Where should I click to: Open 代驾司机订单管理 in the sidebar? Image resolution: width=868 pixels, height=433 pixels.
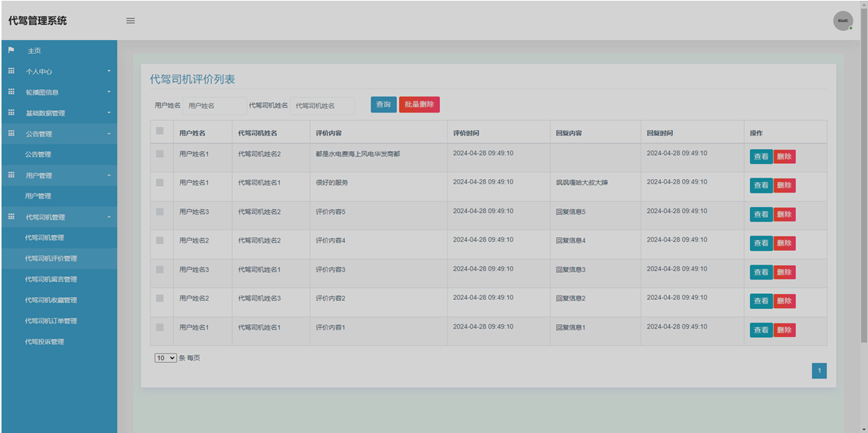point(51,321)
